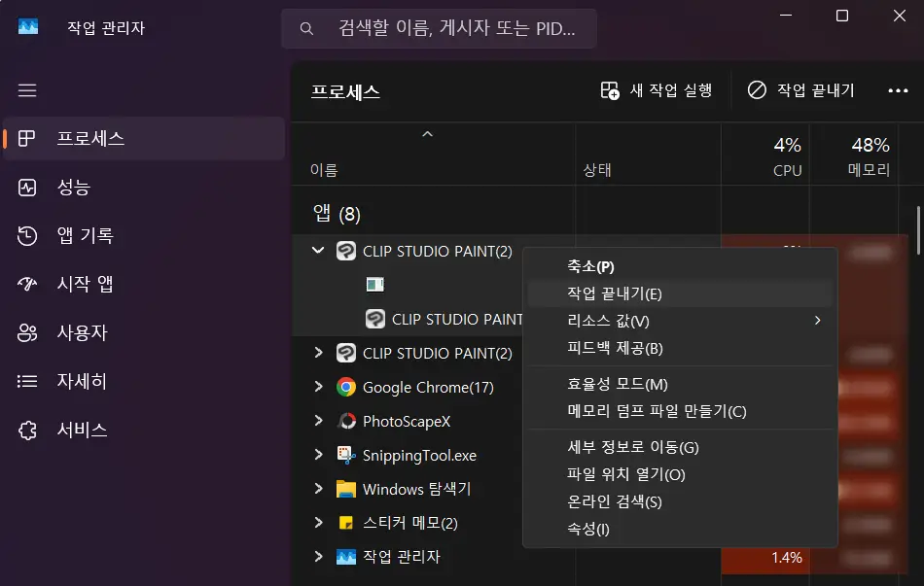
Task: Expand the Google Chrome(17) process group
Action: tap(317, 387)
